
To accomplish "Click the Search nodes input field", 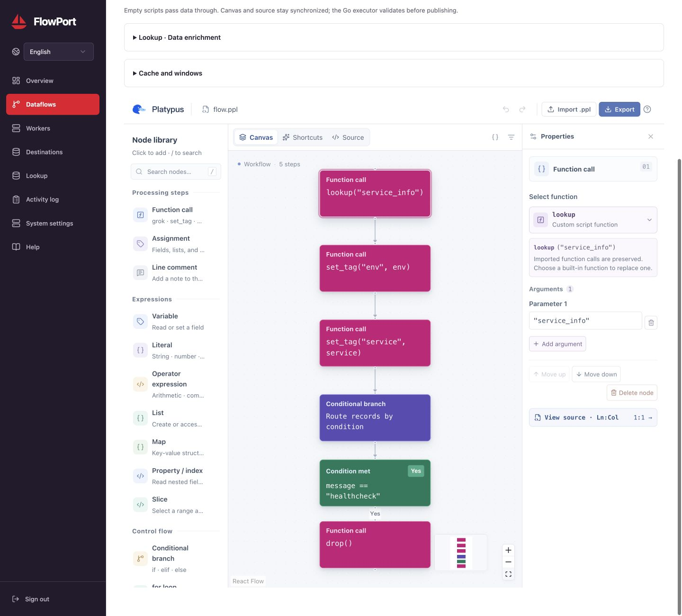I will 176,172.
